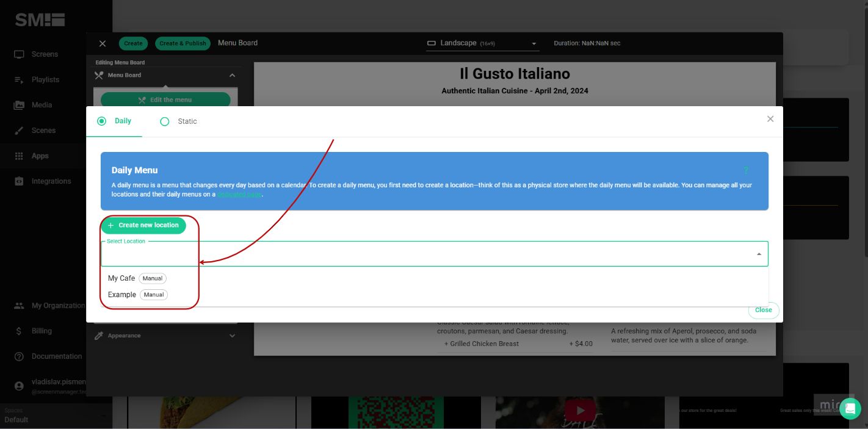868x429 pixels.
Task: Click the Playlists icon in sidebar
Action: pyautogui.click(x=19, y=80)
